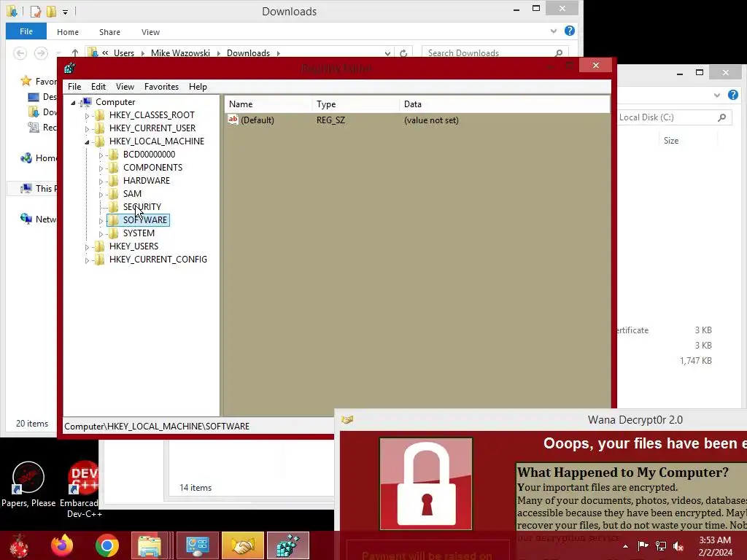Viewport: 747px width, 560px height.
Task: Launch Firefox from the taskbar
Action: (62, 545)
